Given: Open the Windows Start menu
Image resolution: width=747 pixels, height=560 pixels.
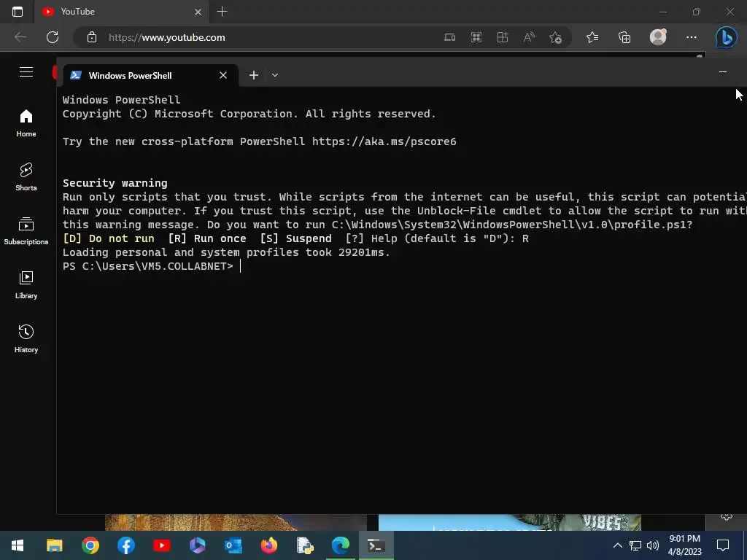Looking at the screenshot, I should click(x=18, y=545).
